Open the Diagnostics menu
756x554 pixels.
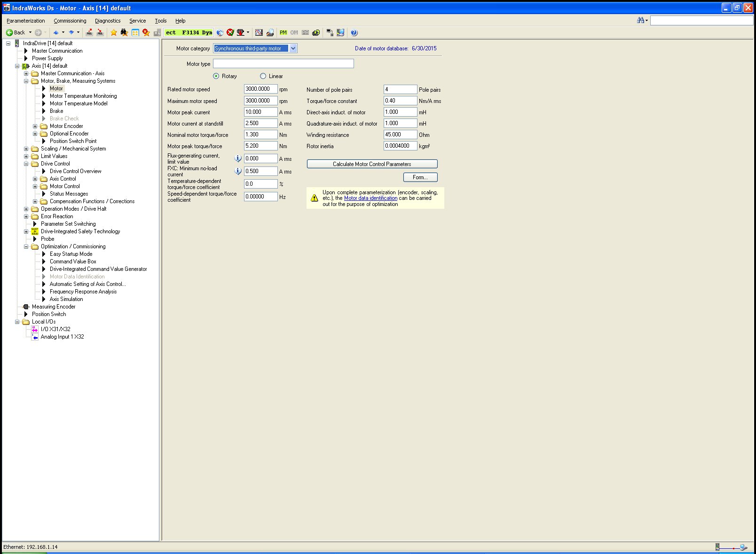tap(108, 21)
